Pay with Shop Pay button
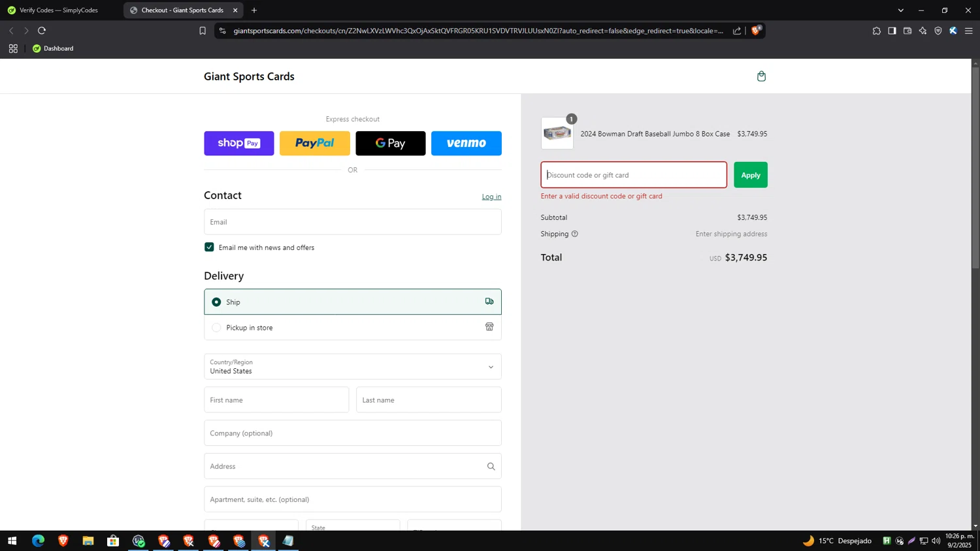Screen dimensions: 980x551 tap(239, 143)
